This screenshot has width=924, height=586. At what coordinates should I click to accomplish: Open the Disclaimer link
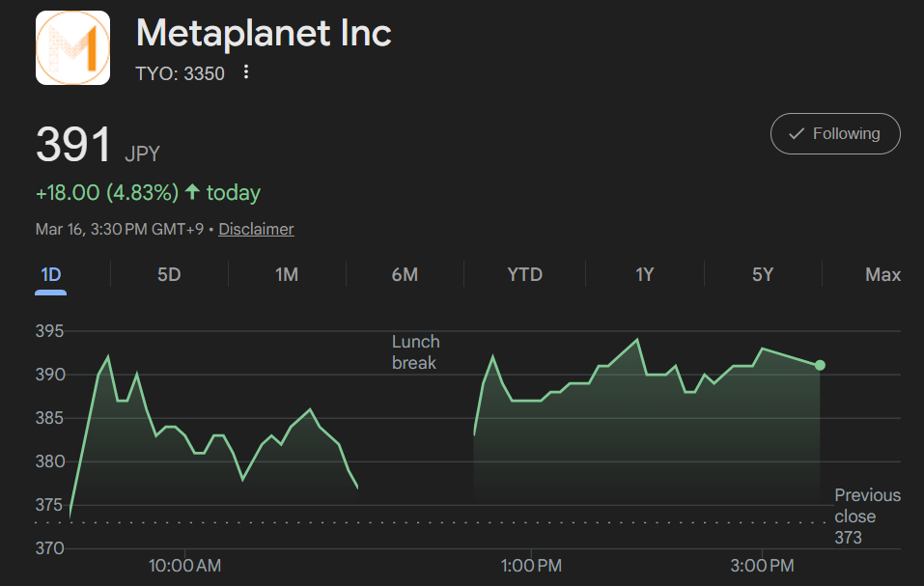[255, 229]
